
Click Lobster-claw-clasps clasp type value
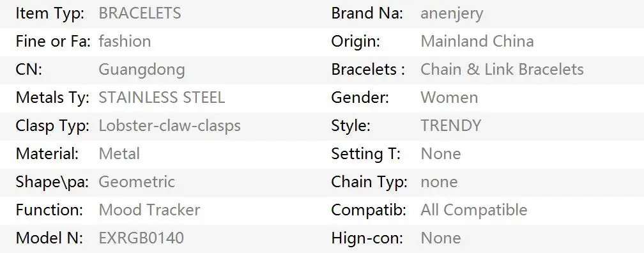coord(170,126)
